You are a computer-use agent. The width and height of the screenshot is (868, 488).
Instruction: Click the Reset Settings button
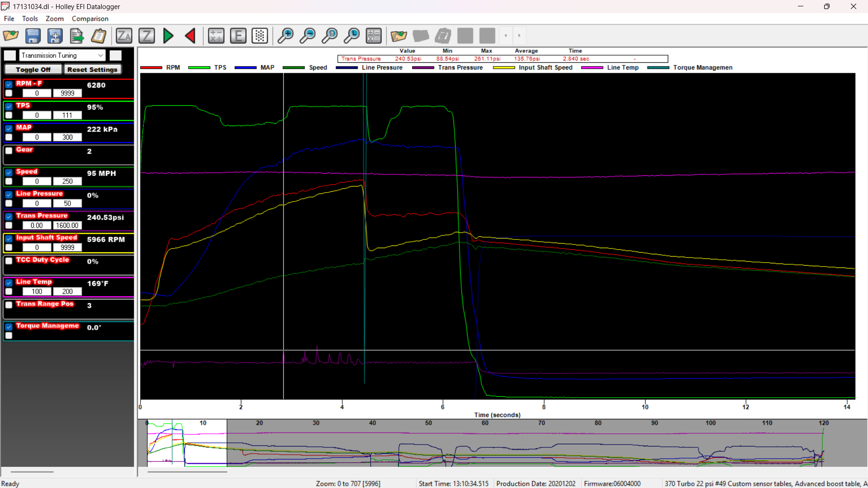click(92, 69)
